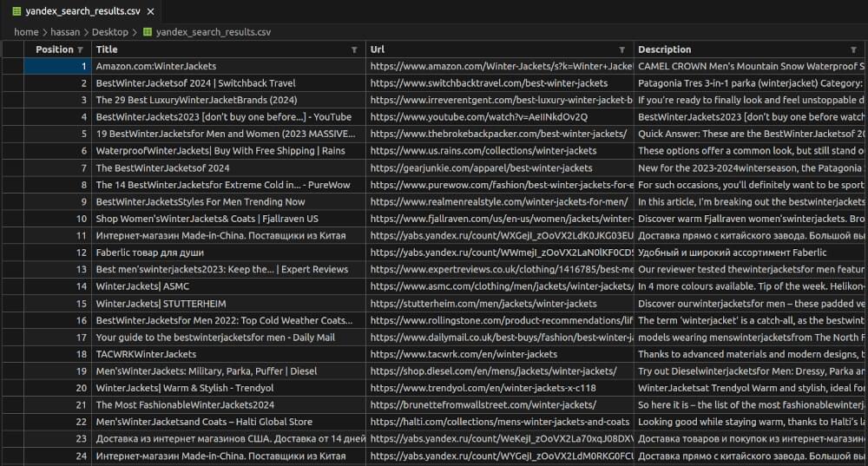Select the brunettefromwallstreet.com URL cell
This screenshot has height=466, width=868.
tap(499, 404)
